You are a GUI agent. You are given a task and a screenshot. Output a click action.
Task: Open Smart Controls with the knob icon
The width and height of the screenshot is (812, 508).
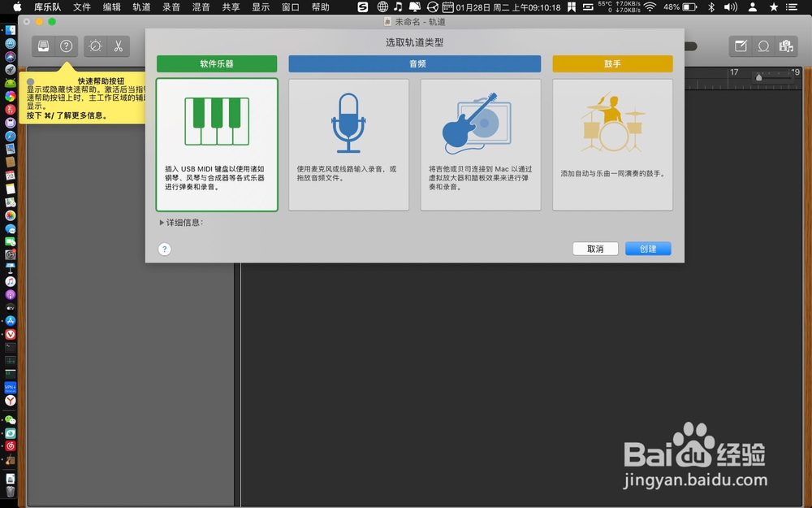click(x=95, y=46)
